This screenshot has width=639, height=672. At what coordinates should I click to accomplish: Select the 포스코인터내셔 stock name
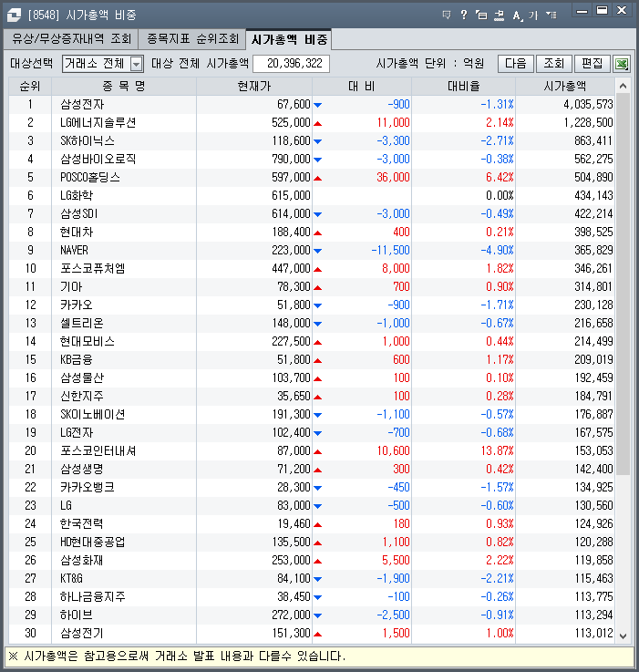click(x=98, y=450)
